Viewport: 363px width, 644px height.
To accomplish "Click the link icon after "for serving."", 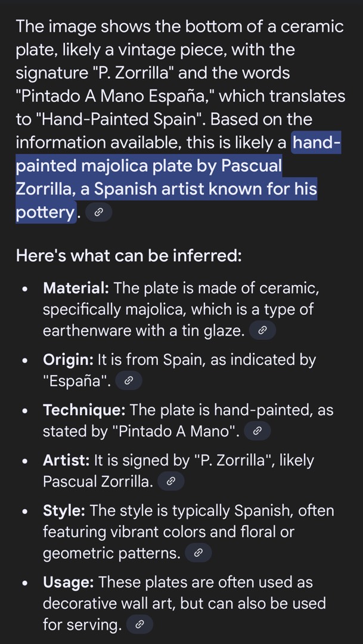I will click(139, 624).
